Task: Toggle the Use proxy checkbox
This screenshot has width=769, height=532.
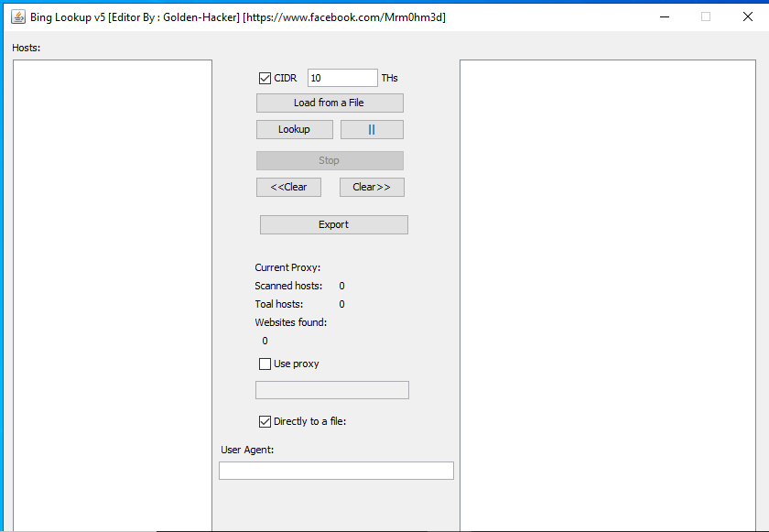Action: 265,364
